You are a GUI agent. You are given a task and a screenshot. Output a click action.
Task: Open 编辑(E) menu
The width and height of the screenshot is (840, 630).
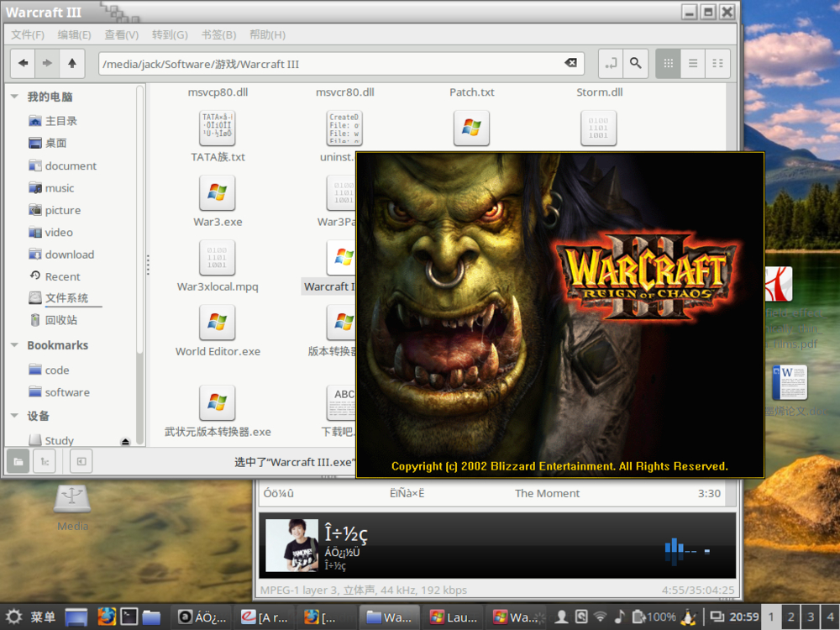coord(74,34)
